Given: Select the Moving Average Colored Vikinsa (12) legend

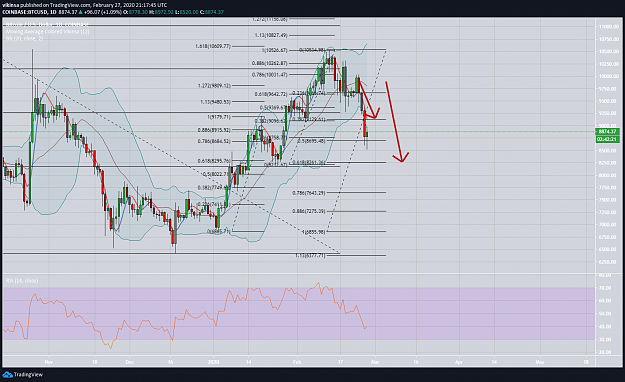Looking at the screenshot, I should [x=48, y=32].
